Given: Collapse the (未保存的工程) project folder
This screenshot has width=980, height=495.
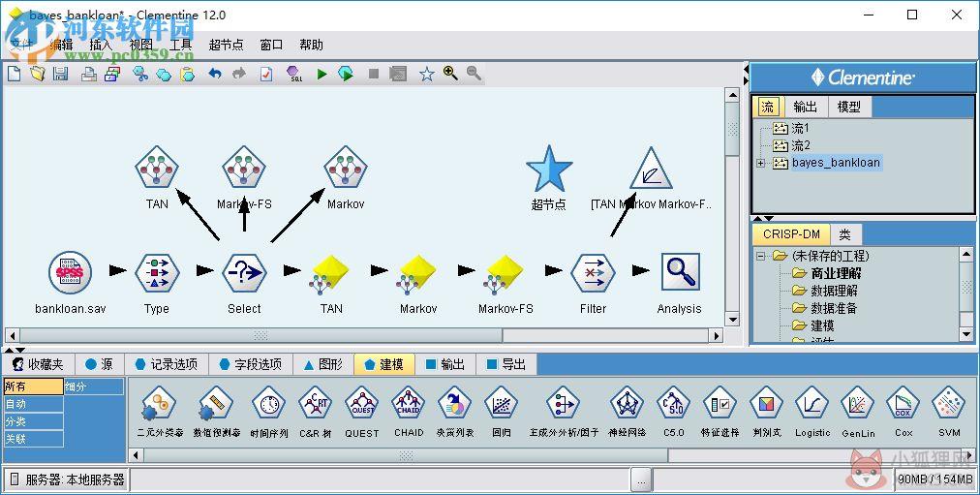Looking at the screenshot, I should tap(760, 256).
